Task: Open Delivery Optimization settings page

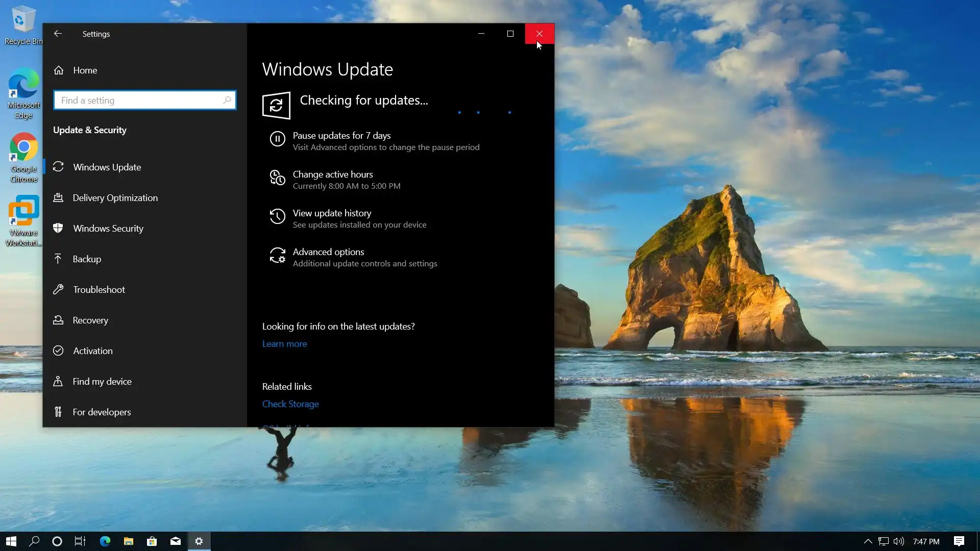Action: coord(115,198)
